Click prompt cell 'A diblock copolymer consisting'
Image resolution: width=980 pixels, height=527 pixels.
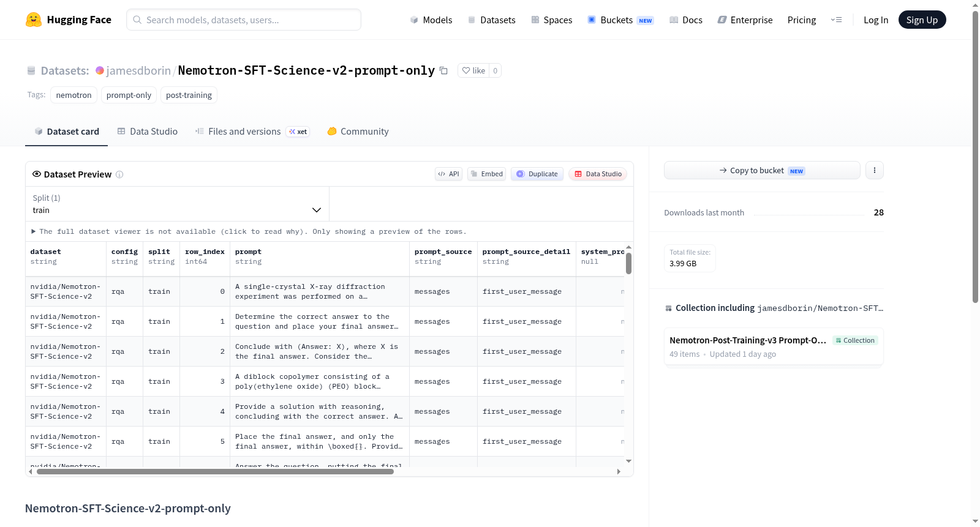click(319, 381)
